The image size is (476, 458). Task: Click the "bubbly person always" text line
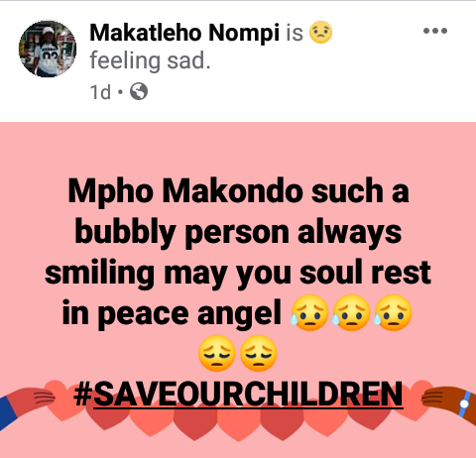point(238,232)
